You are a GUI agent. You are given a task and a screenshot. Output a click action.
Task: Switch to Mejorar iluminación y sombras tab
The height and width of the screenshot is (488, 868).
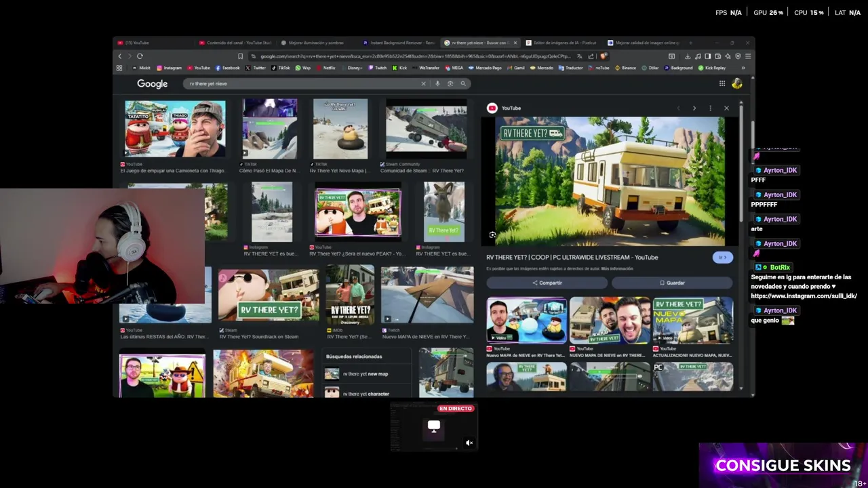click(317, 43)
